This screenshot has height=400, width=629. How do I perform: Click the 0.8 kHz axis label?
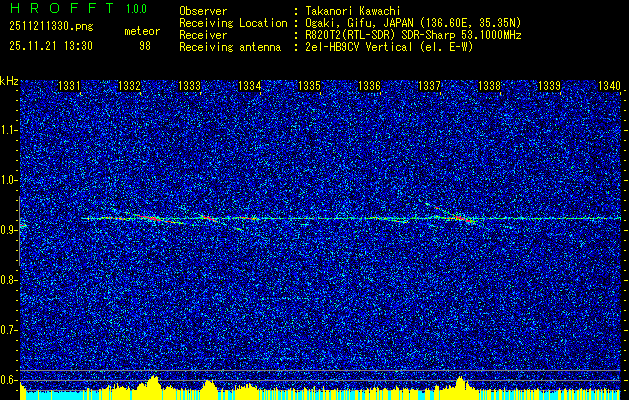pyautogui.click(x=9, y=280)
